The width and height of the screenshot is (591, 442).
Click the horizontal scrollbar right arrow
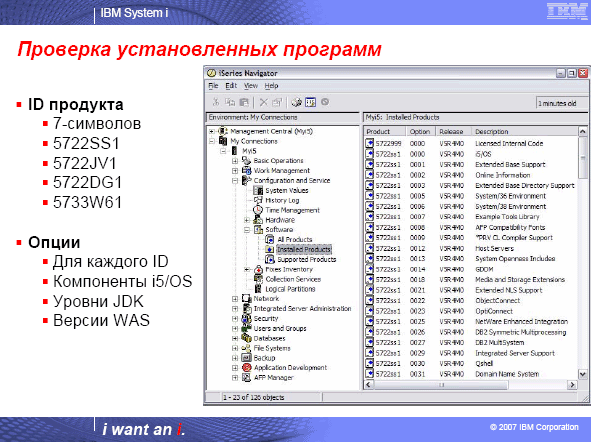click(x=573, y=385)
